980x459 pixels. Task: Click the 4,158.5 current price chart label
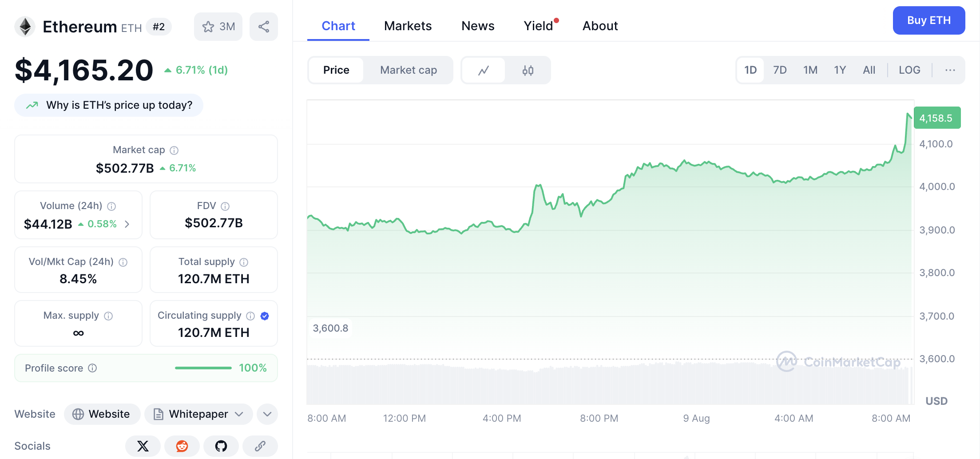coord(937,118)
